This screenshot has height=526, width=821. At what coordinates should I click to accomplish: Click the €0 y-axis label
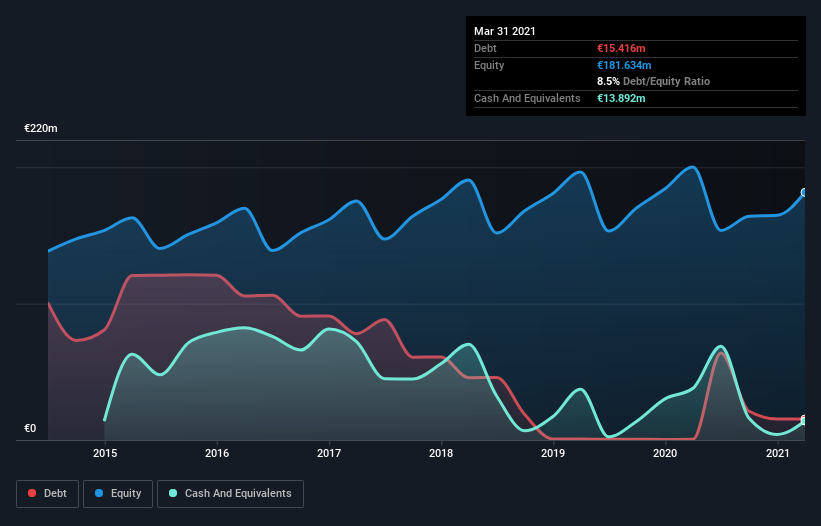30,428
